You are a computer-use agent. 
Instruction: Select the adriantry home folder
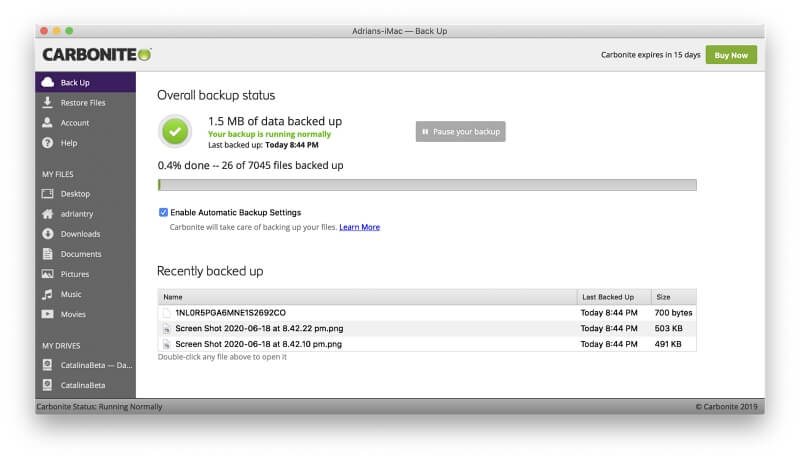click(86, 214)
